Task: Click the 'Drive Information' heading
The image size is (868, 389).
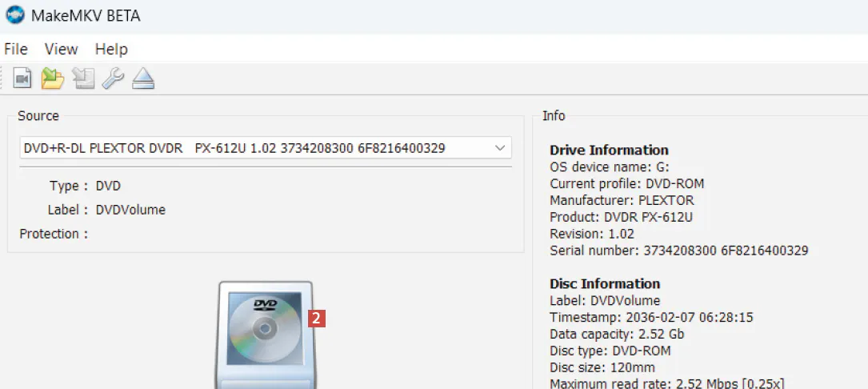Action: pyautogui.click(x=609, y=150)
